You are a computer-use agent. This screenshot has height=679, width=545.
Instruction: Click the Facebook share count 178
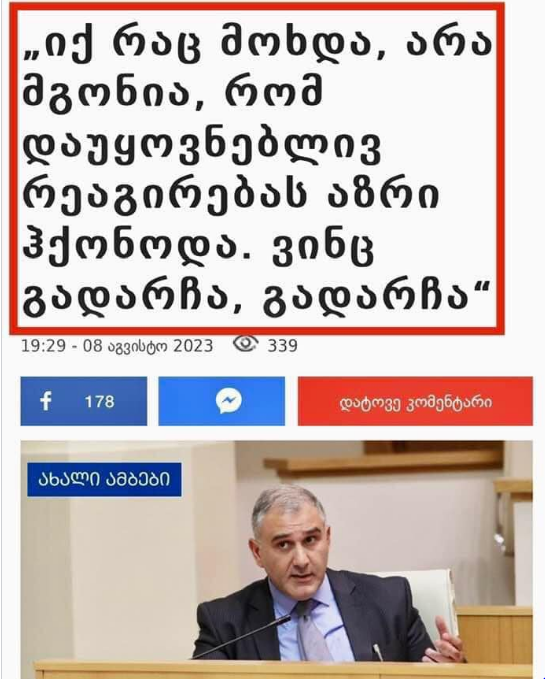click(x=100, y=401)
